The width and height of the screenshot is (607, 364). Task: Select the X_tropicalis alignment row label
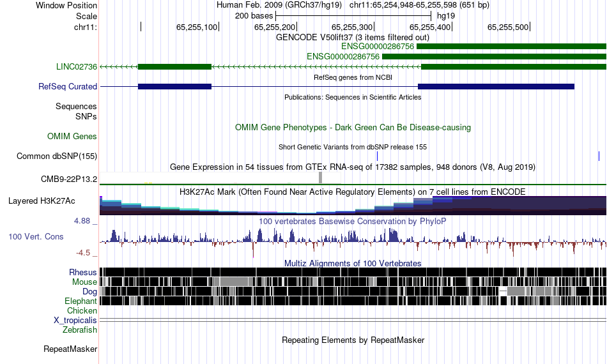[x=75, y=321]
